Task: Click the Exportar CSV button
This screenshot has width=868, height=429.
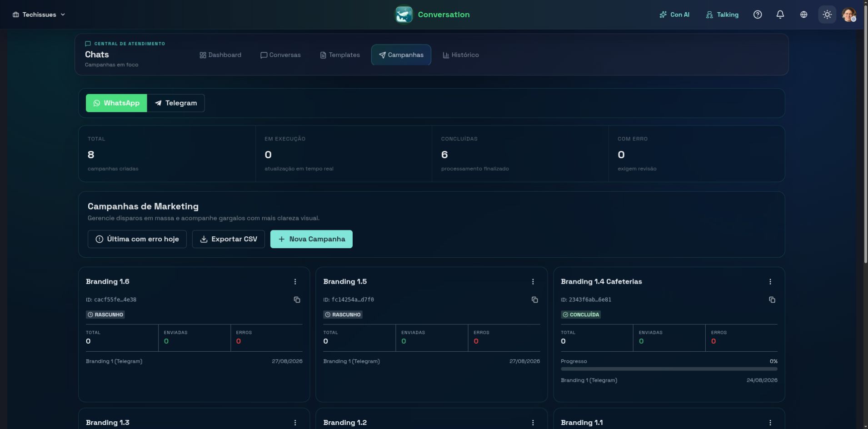Action: [x=229, y=239]
